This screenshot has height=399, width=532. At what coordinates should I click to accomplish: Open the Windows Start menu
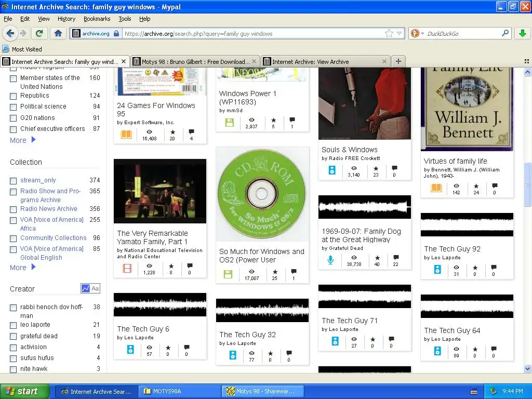25,391
